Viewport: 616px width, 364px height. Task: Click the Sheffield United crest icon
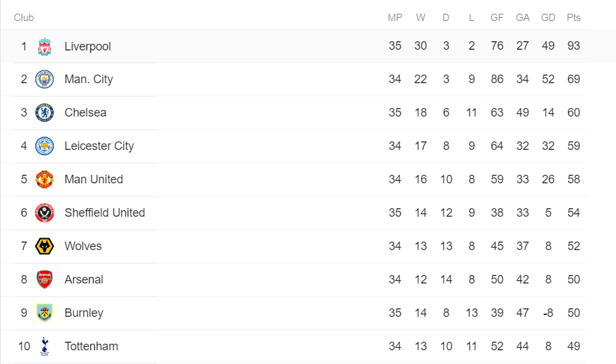pyautogui.click(x=45, y=213)
